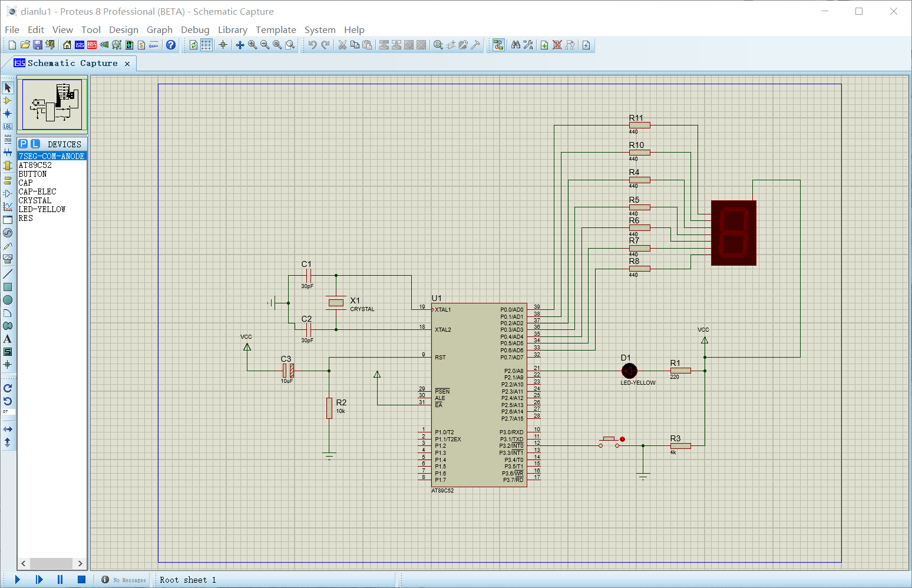Step the simulation forward
The image size is (912, 588).
click(x=39, y=580)
